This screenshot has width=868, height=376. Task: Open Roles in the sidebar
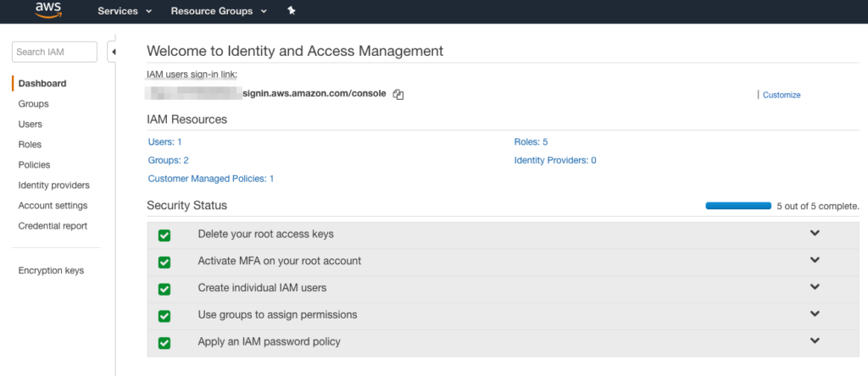coord(30,144)
